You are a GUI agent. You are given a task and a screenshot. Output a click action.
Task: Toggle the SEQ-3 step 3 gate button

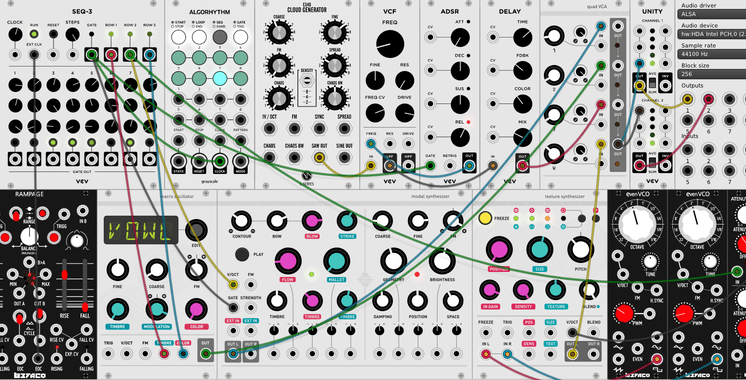[53, 142]
